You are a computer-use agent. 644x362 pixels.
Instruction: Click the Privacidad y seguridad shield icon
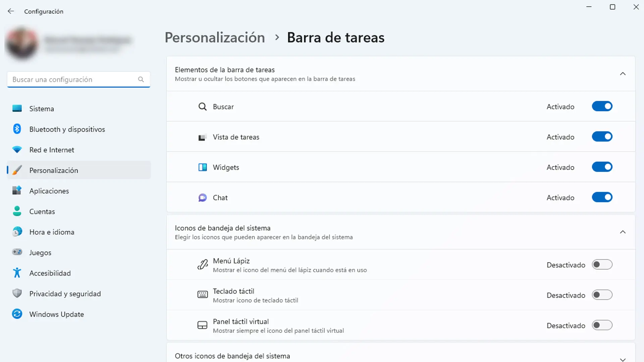[17, 294]
